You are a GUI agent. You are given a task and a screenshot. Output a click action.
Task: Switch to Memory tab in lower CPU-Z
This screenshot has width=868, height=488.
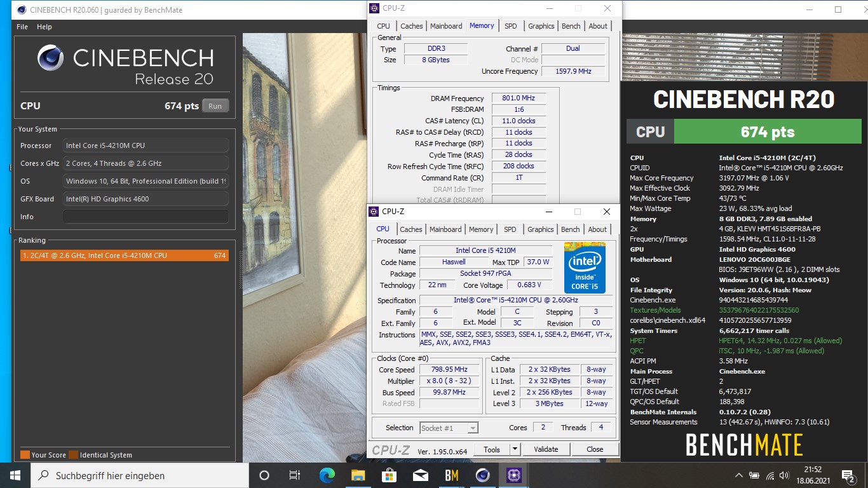point(481,229)
